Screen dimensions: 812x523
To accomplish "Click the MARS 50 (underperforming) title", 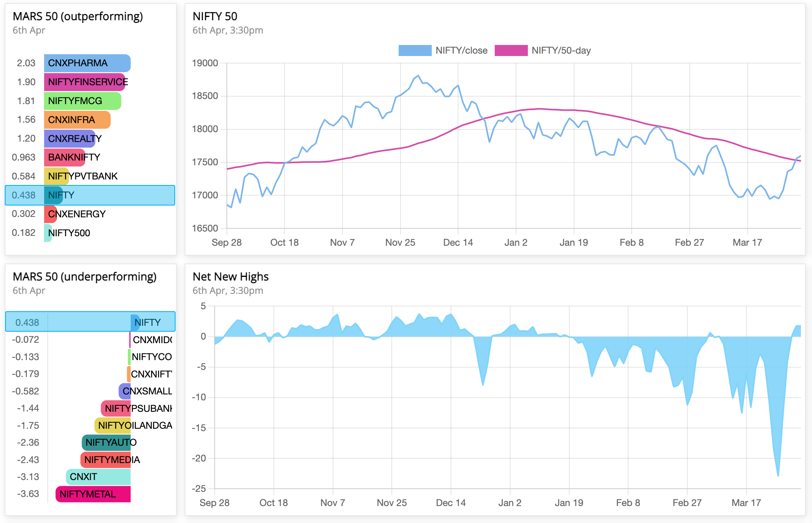I will pyautogui.click(x=84, y=277).
